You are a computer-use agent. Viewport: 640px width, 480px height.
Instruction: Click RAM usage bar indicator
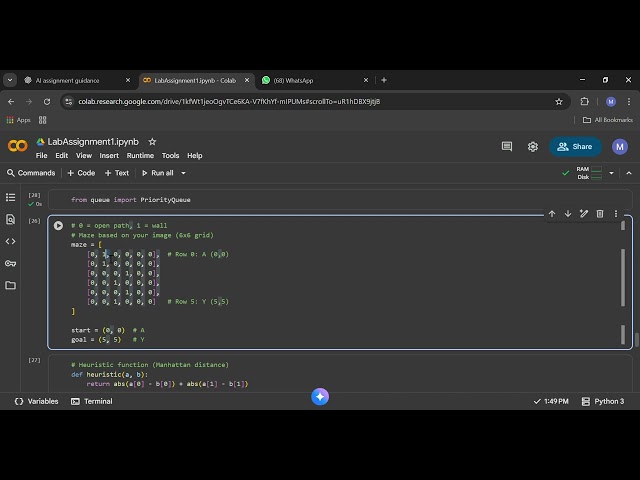point(596,169)
